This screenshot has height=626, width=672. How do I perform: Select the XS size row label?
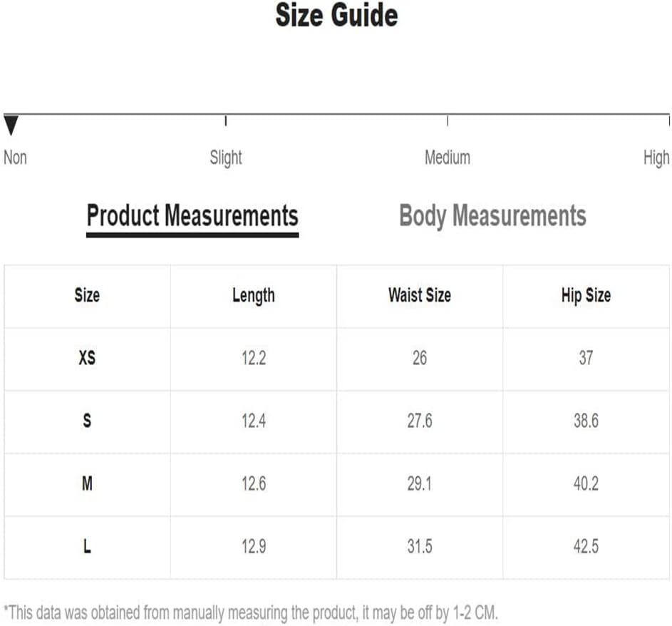coord(87,358)
